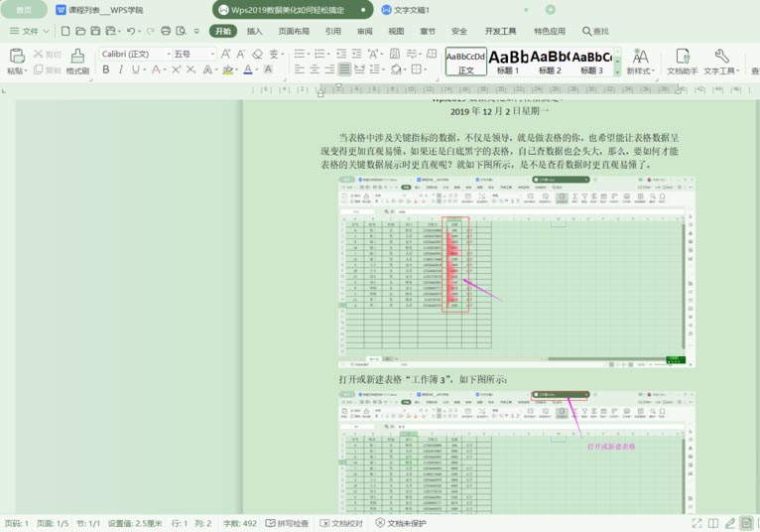Click the Superscript icon
The height and width of the screenshot is (532, 760).
click(176, 69)
